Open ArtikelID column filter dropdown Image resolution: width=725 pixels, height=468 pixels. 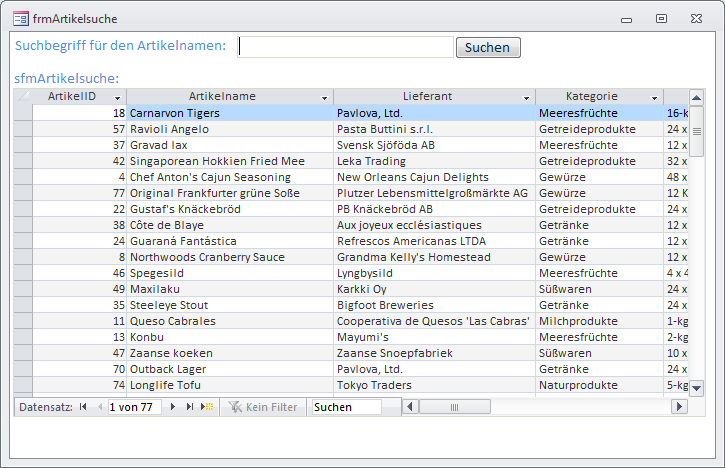[118, 97]
